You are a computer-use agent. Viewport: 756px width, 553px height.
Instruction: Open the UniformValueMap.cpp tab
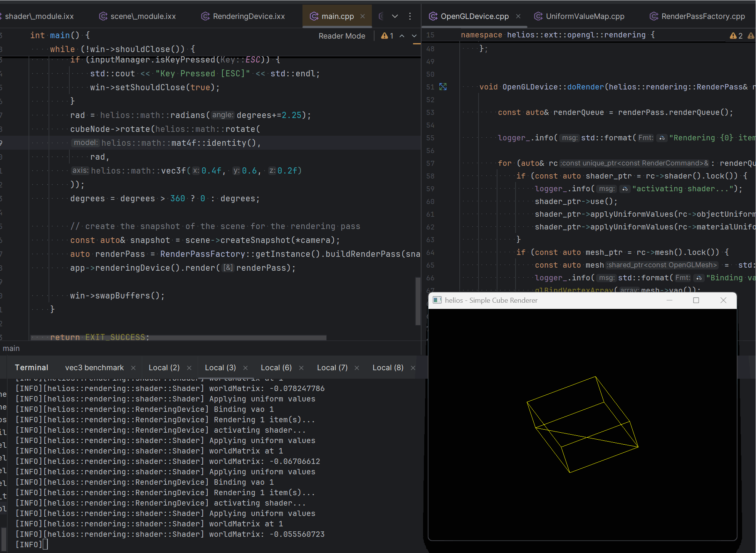(585, 16)
